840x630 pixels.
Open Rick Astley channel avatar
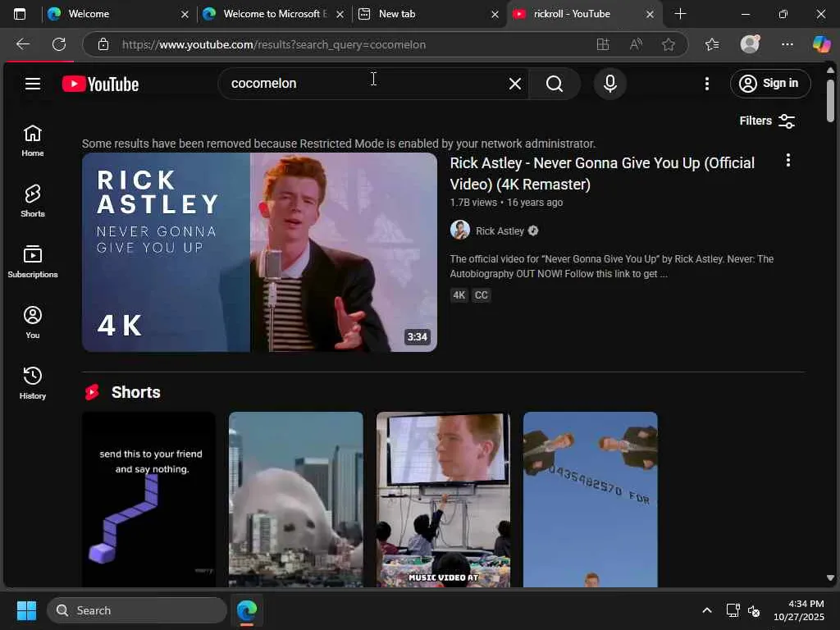[459, 231]
